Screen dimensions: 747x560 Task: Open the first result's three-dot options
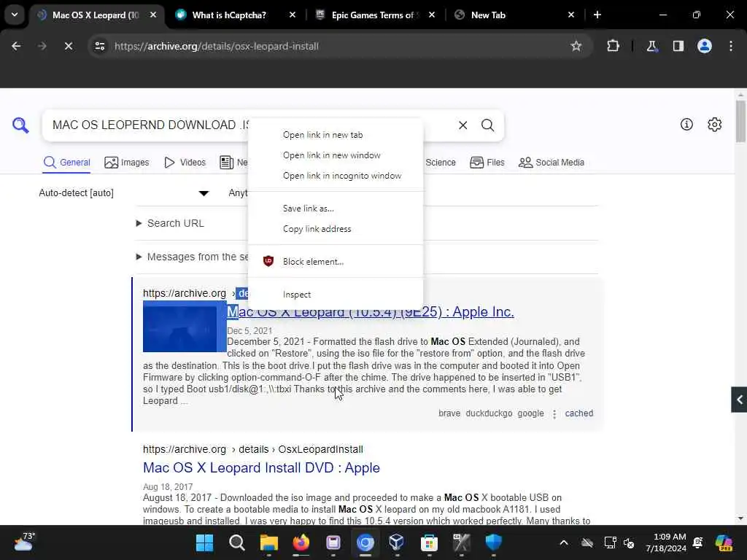tap(554, 414)
